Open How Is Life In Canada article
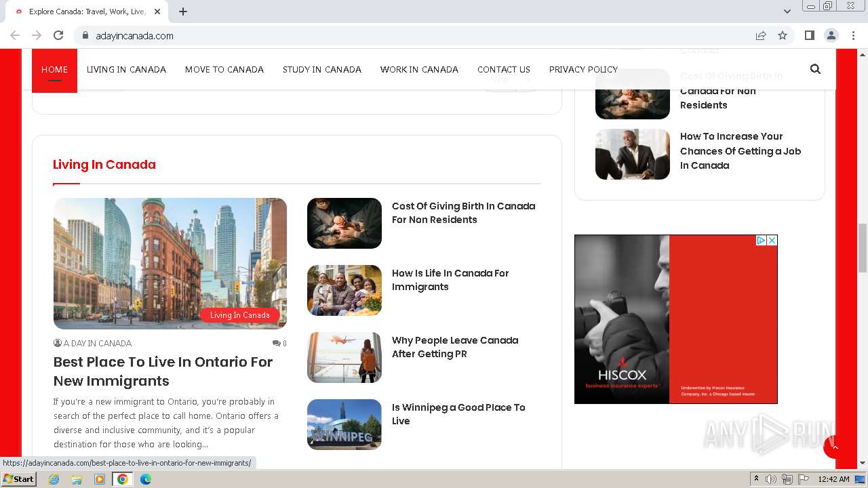Screen dimensions: 868x488 tap(450, 280)
